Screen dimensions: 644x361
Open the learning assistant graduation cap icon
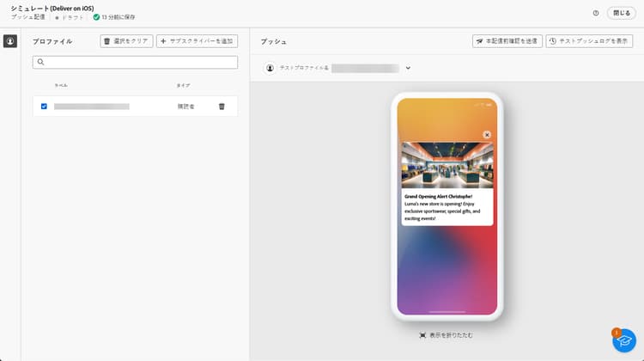(624, 340)
